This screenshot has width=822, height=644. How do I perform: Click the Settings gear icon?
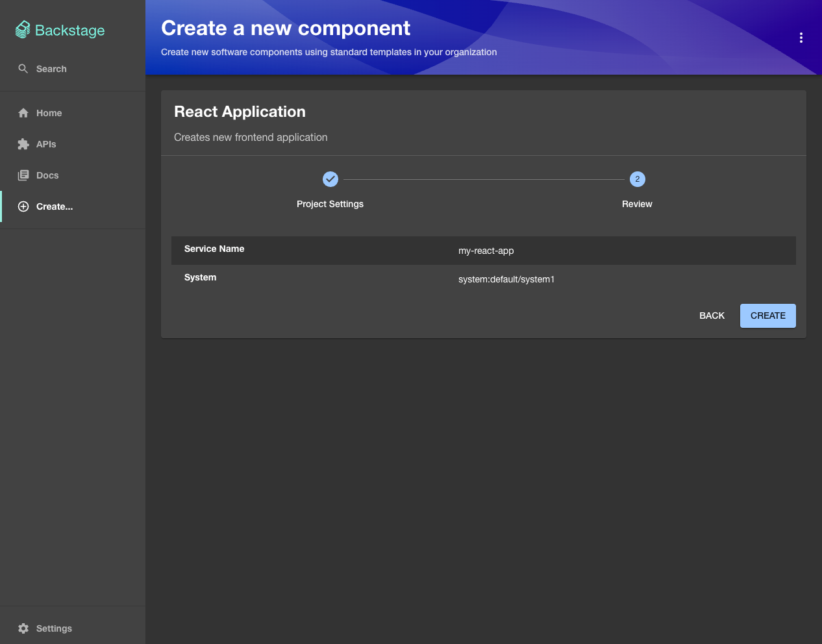23,628
